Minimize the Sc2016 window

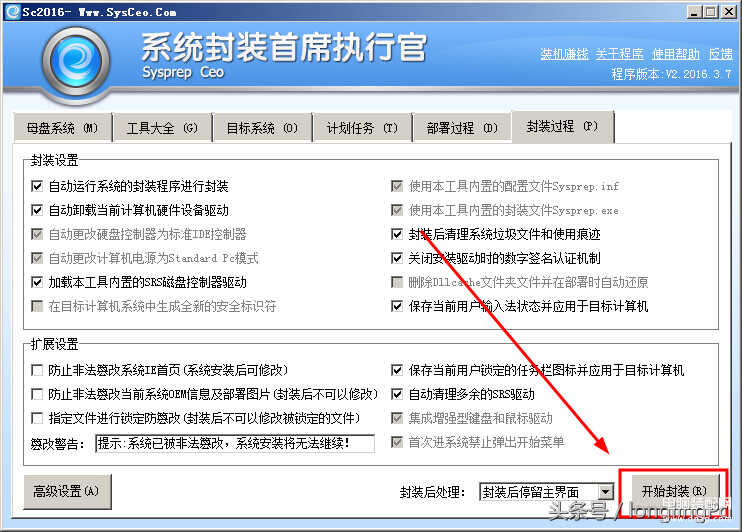pos(694,12)
